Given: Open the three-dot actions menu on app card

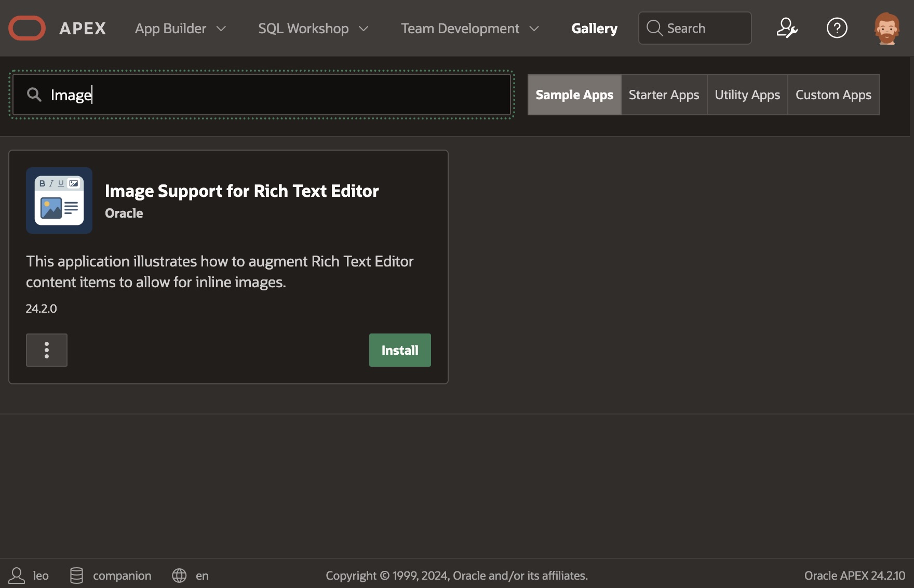Looking at the screenshot, I should 47,350.
